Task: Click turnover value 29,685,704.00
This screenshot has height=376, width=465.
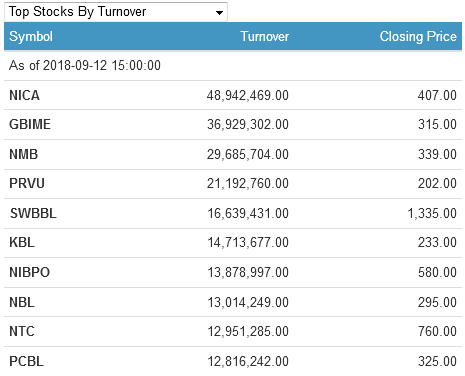Action: [248, 154]
